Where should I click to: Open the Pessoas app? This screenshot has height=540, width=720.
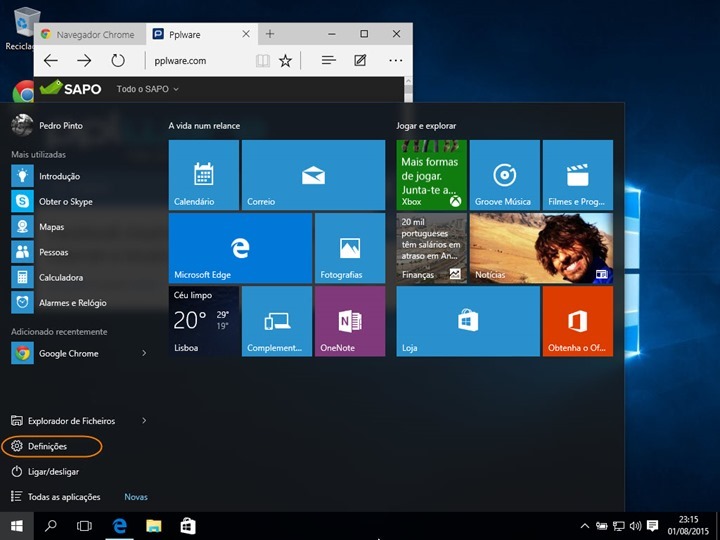[x=80, y=252]
